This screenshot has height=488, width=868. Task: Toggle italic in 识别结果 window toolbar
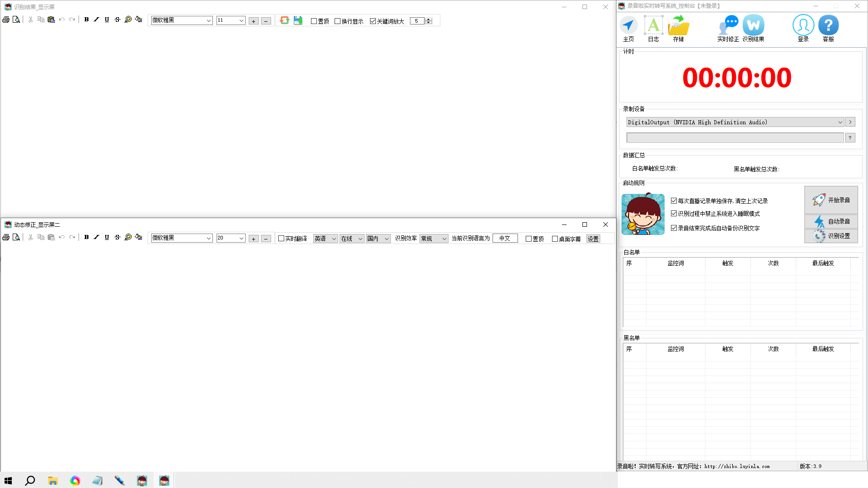pos(96,20)
